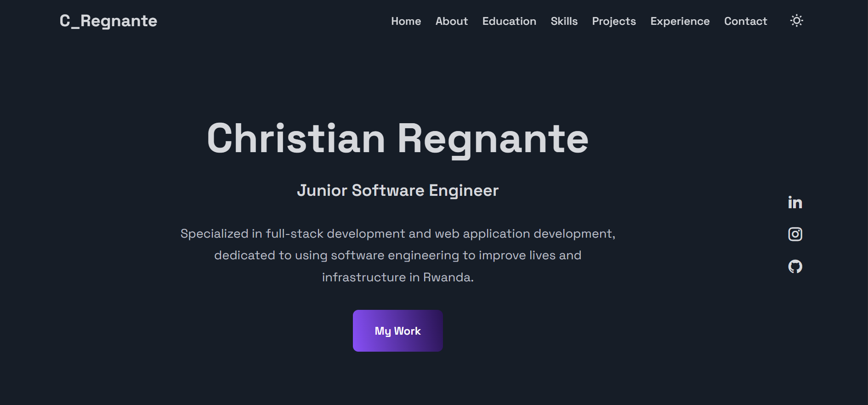This screenshot has width=868, height=405.
Task: Click the C_Regnante site logo
Action: tap(108, 21)
